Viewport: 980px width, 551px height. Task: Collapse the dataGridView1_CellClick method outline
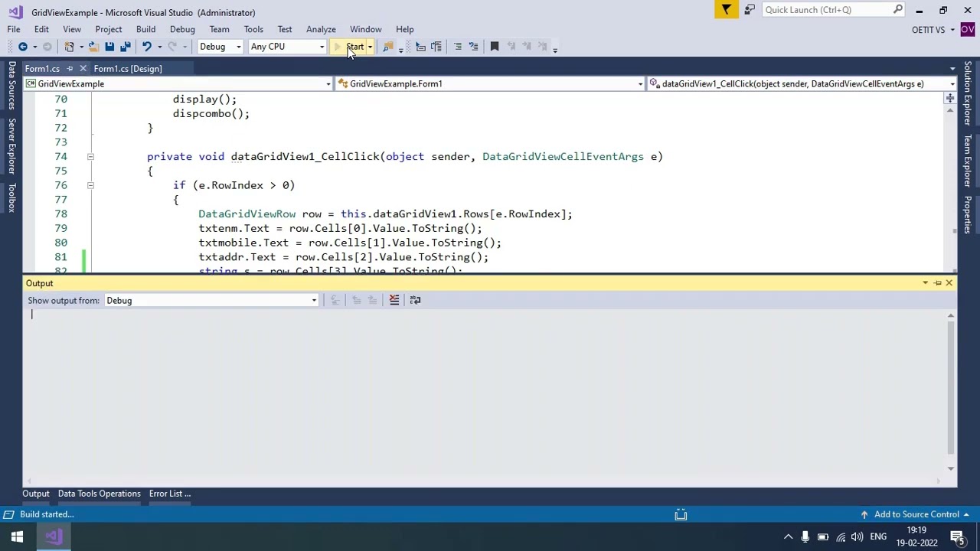click(90, 156)
